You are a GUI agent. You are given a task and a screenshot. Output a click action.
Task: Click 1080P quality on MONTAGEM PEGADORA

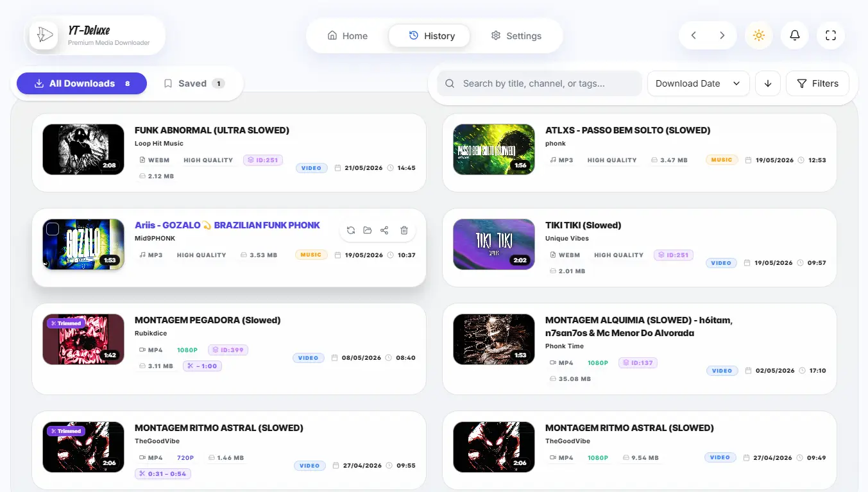(x=187, y=350)
